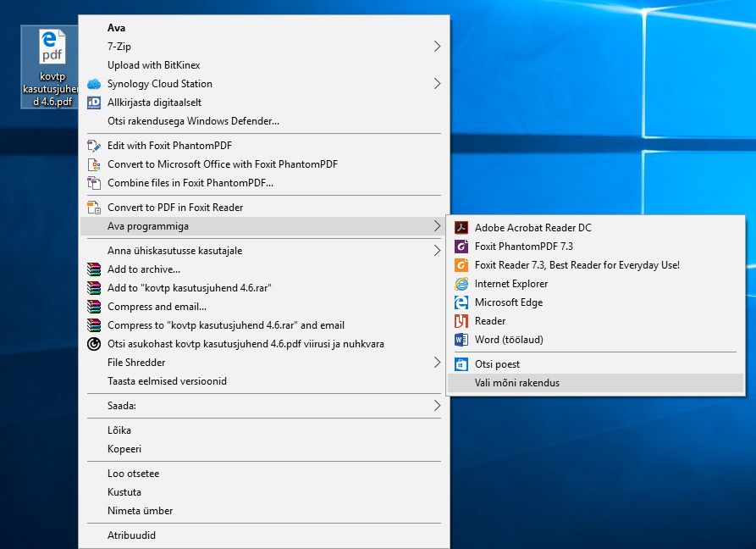Click the Combine files in Foxit PhantomPDF icon
The image size is (756, 549).
(x=94, y=183)
